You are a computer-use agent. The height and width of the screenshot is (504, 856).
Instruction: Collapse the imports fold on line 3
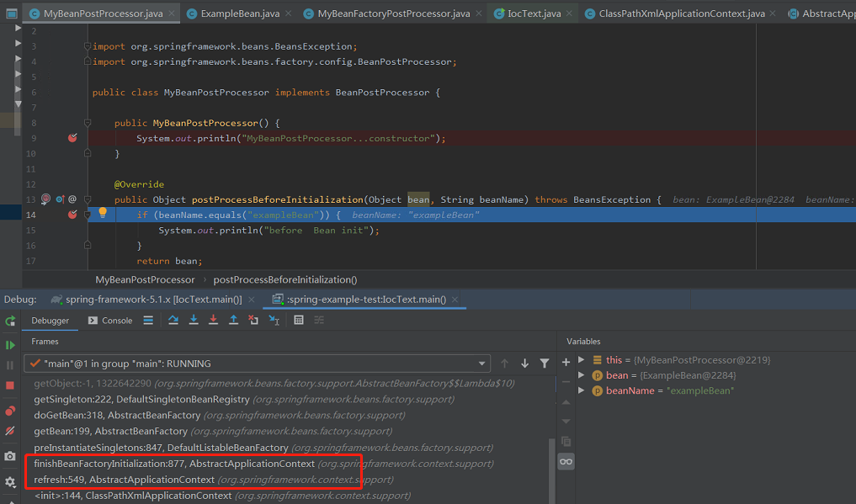click(88, 46)
